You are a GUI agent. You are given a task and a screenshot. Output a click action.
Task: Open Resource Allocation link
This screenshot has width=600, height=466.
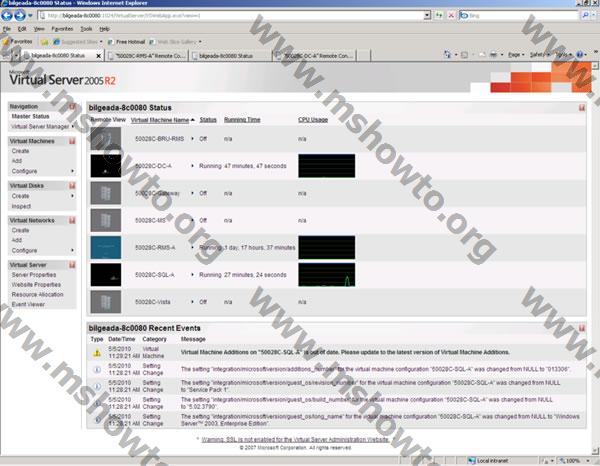point(38,295)
